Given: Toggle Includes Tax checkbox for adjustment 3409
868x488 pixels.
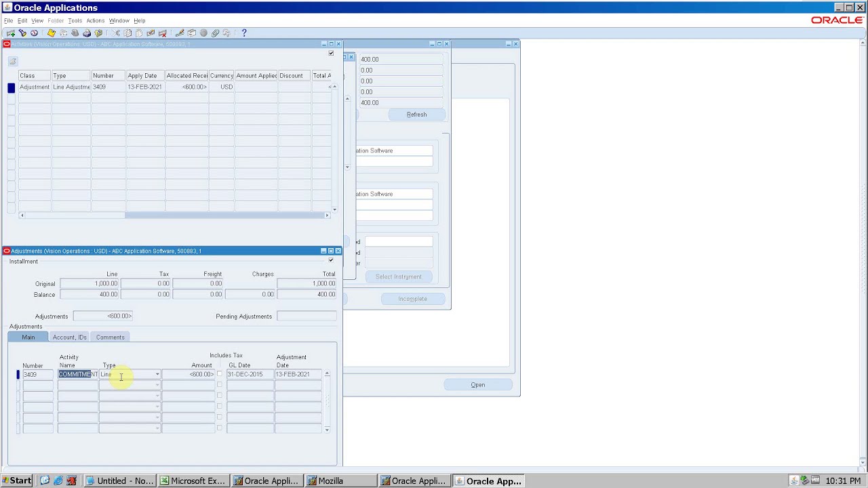Looking at the screenshot, I should click(x=219, y=374).
